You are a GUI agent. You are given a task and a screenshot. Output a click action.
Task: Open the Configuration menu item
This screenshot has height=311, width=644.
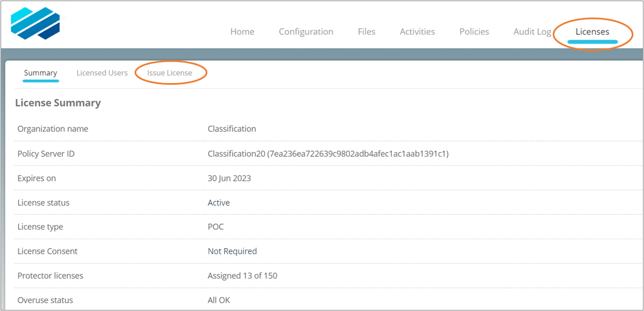[x=306, y=31]
